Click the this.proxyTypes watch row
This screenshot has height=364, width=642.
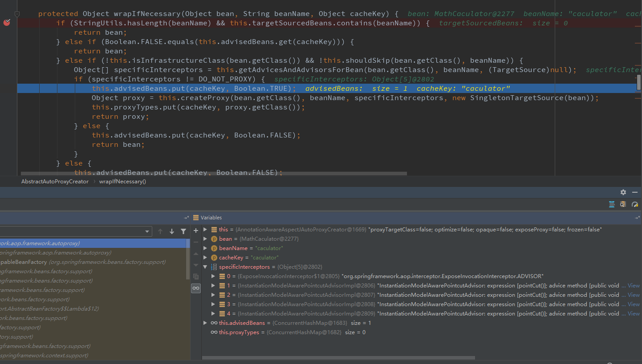point(421,332)
